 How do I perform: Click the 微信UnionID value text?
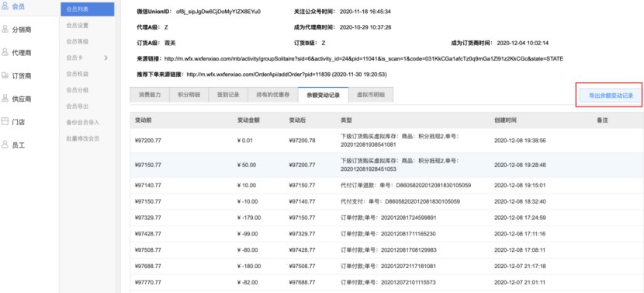point(218,12)
